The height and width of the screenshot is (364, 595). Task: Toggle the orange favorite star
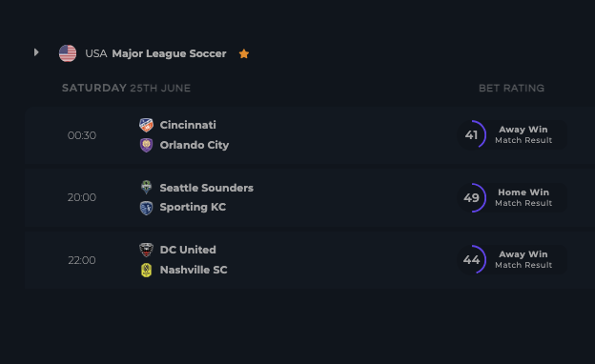point(244,54)
